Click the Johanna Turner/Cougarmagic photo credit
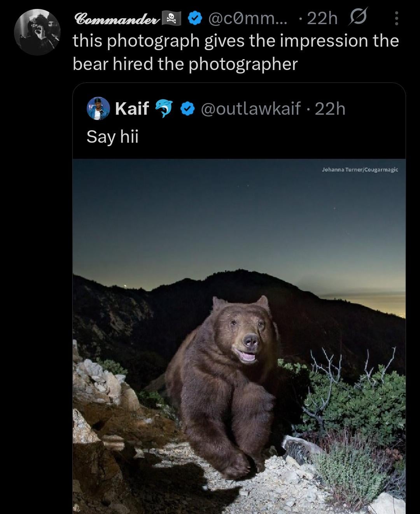 [360, 170]
